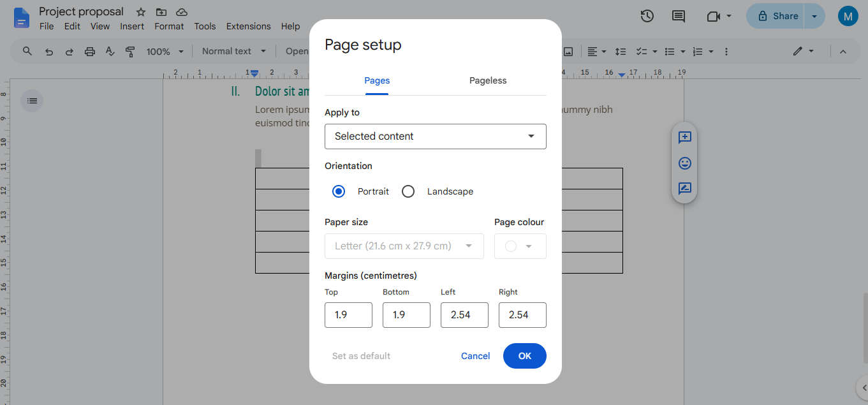Check the cloud save status icon
The width and height of the screenshot is (868, 405).
click(182, 12)
